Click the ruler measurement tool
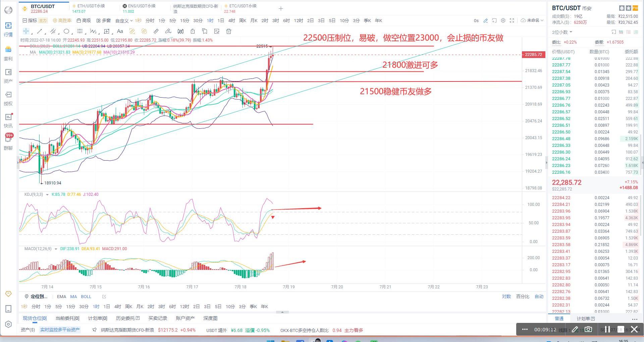The width and height of the screenshot is (644, 342). pyautogui.click(x=156, y=32)
